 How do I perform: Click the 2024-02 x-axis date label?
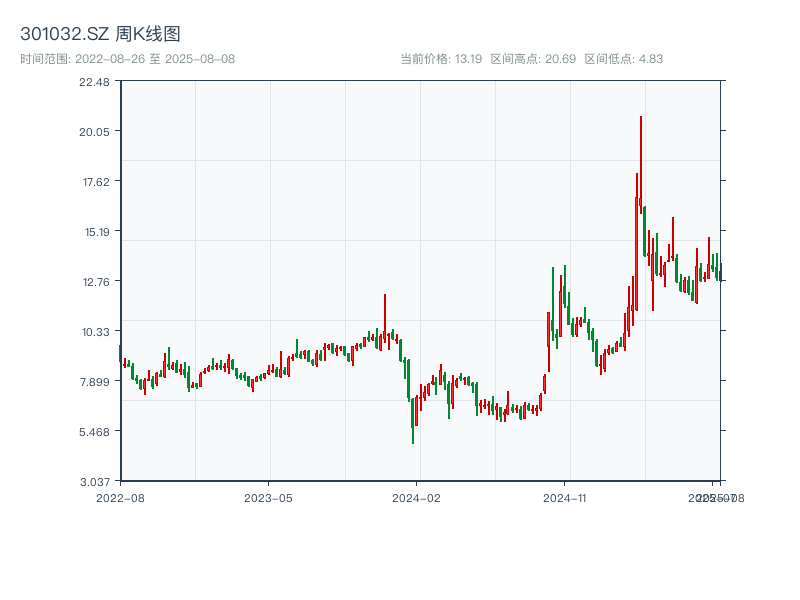pyautogui.click(x=417, y=497)
